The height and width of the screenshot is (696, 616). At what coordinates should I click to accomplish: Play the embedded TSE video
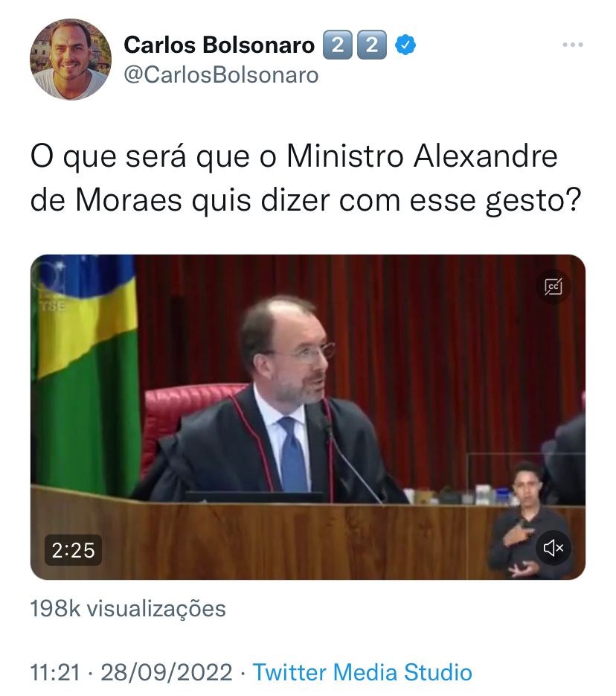coord(308,417)
